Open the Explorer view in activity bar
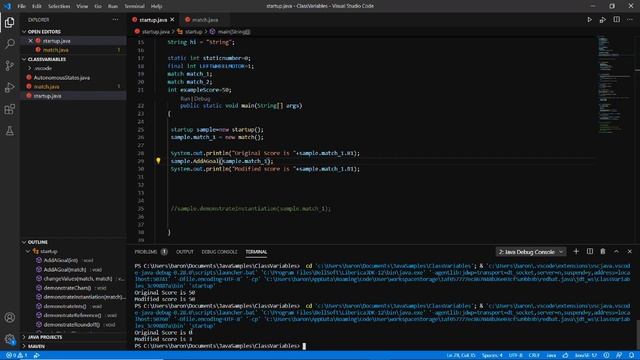 (x=9, y=22)
